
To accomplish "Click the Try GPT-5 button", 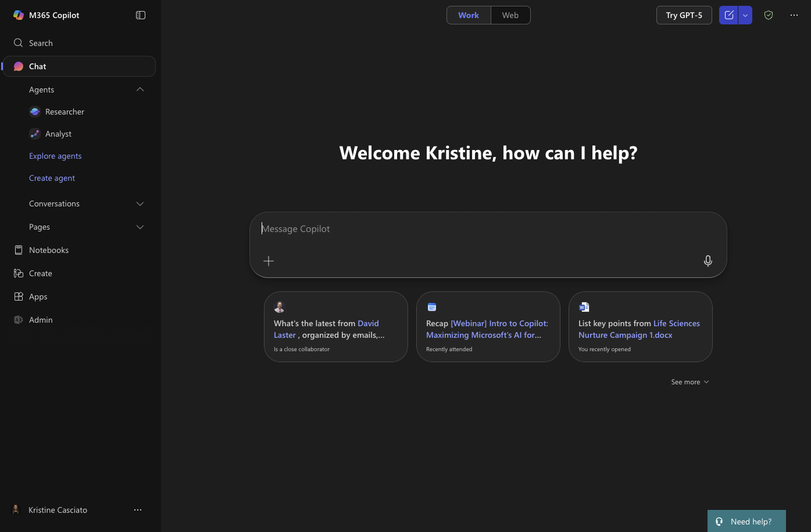I will [x=684, y=15].
